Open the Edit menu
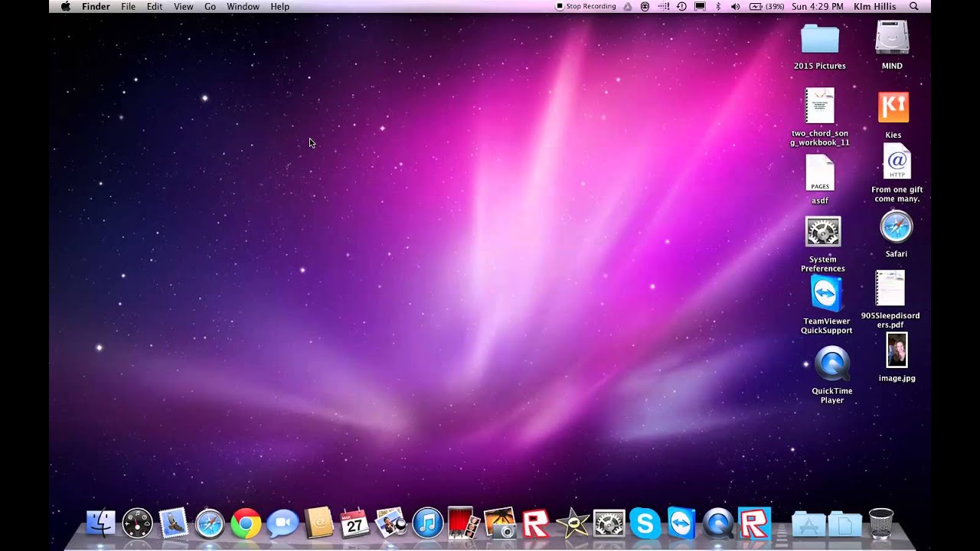This screenshot has width=980, height=551. tap(155, 6)
